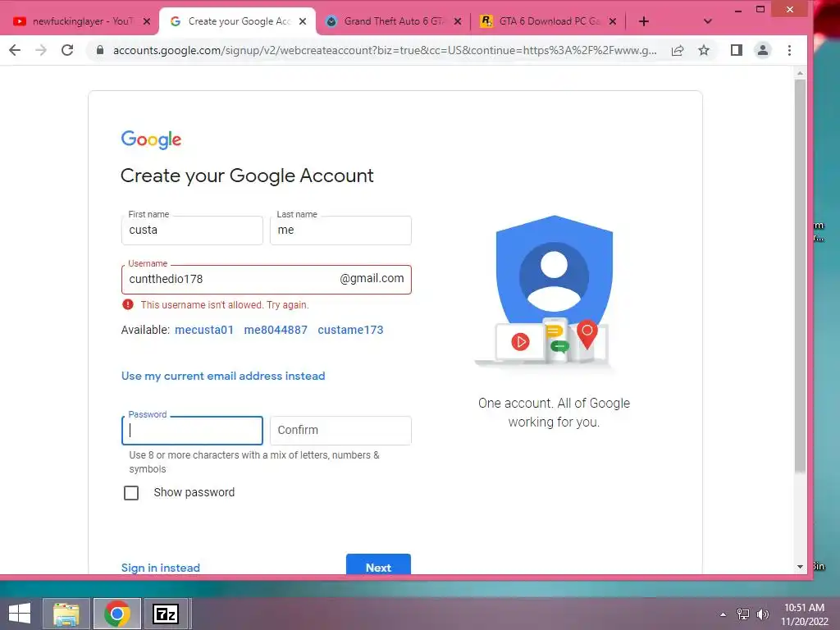Click the Chrome taskbar icon
Image resolution: width=840 pixels, height=630 pixels.
pyautogui.click(x=116, y=614)
